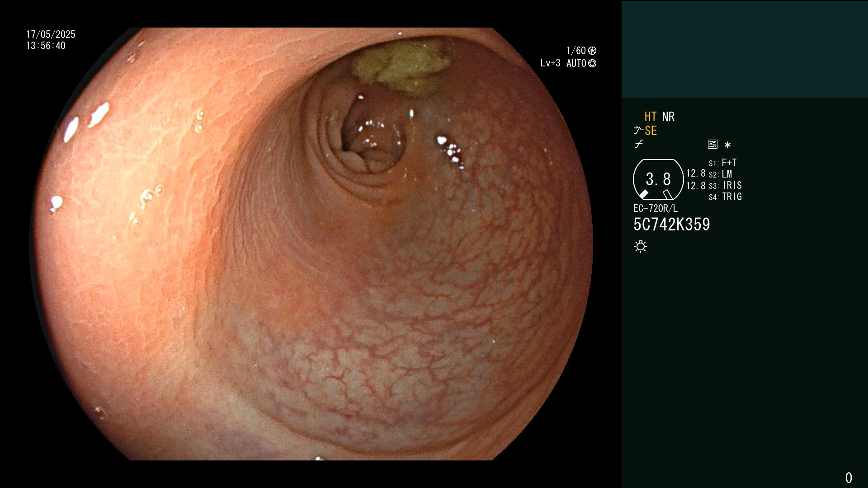This screenshot has height=488, width=868.
Task: Toggle the NR noise reduction indicator
Action: tap(668, 117)
